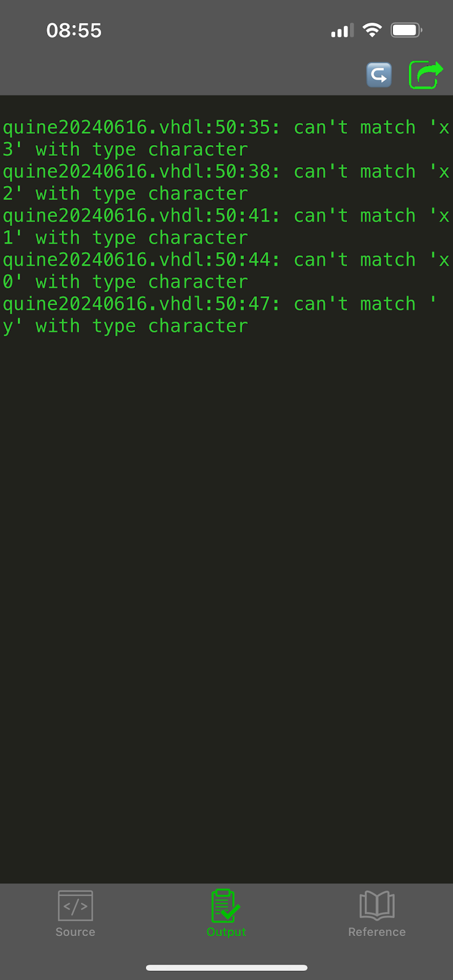Select the Output tab label
Viewport: 453px width, 980px height.
(226, 932)
